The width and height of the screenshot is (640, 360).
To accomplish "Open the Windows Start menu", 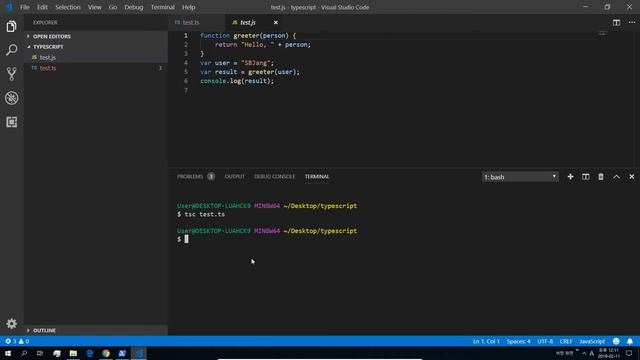I will click(x=8, y=353).
